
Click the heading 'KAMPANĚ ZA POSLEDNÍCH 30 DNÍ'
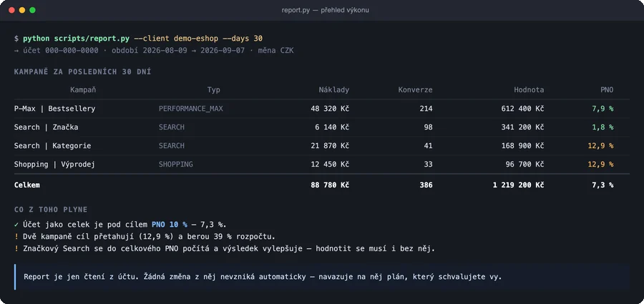point(82,72)
